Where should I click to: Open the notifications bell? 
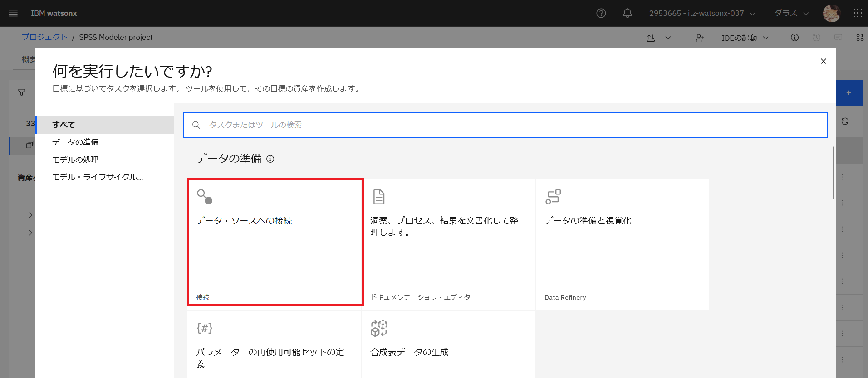point(628,13)
